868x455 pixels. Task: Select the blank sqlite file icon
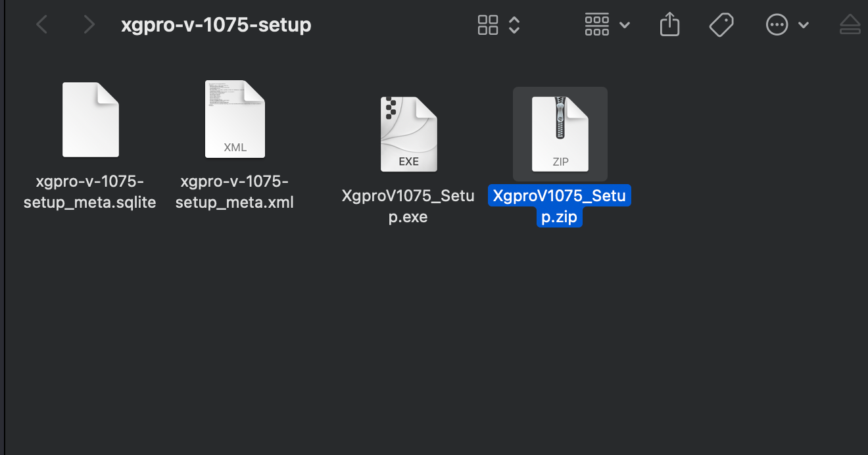pyautogui.click(x=91, y=120)
